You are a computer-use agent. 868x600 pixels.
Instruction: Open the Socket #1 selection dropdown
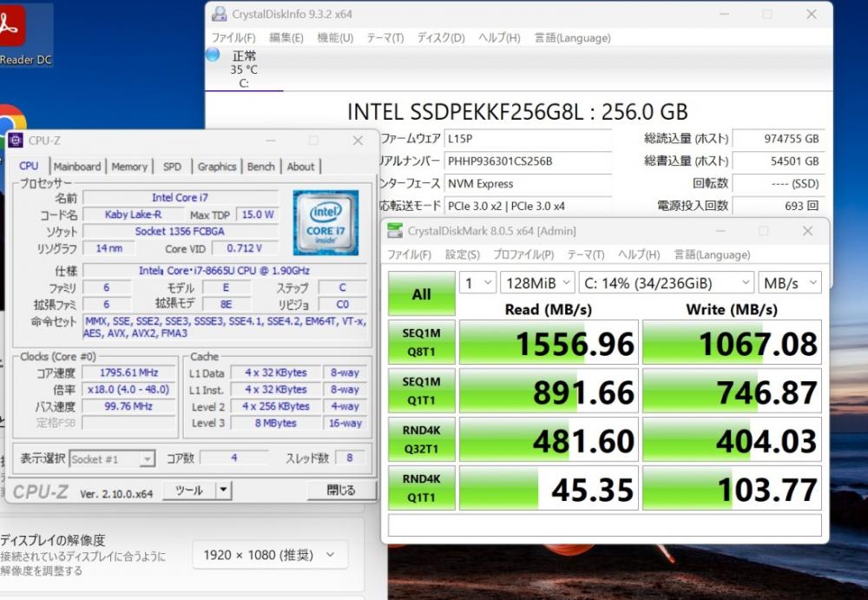coord(112,459)
